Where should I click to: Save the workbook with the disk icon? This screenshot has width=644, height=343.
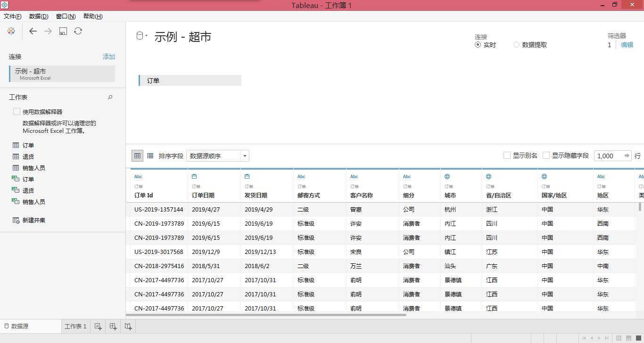[x=63, y=31]
